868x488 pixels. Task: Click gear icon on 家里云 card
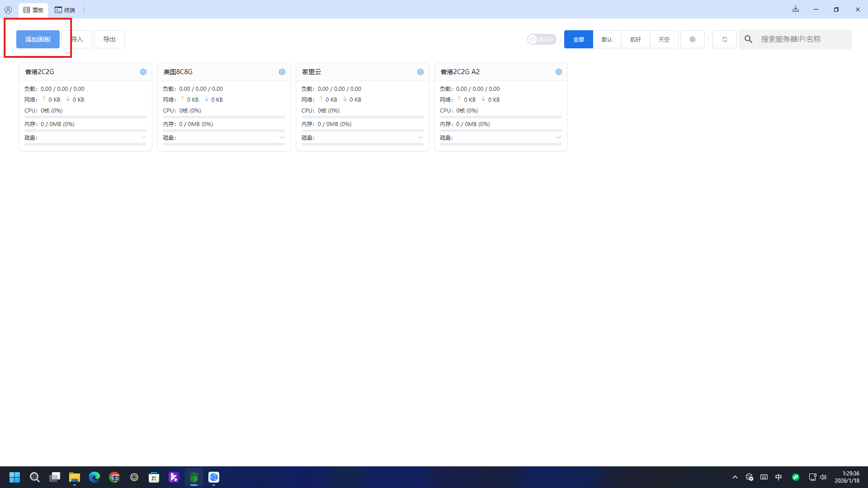click(x=420, y=72)
